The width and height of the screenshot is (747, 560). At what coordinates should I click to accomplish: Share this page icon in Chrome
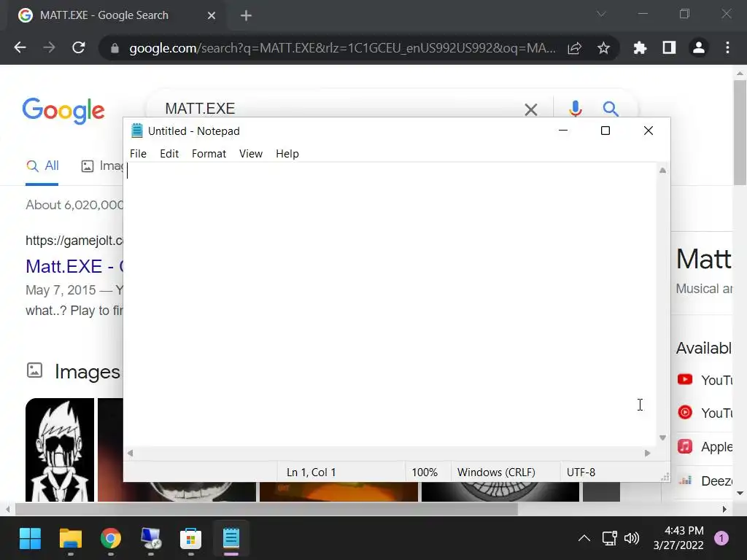[575, 47]
